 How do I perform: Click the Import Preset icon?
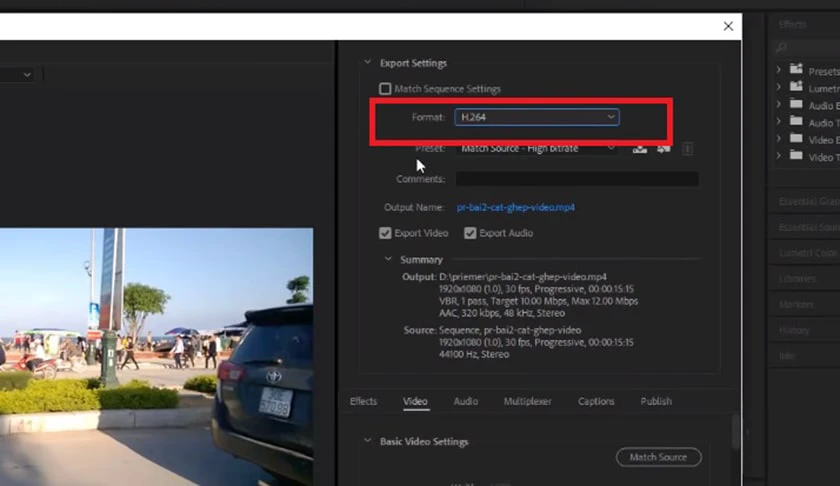pos(664,149)
